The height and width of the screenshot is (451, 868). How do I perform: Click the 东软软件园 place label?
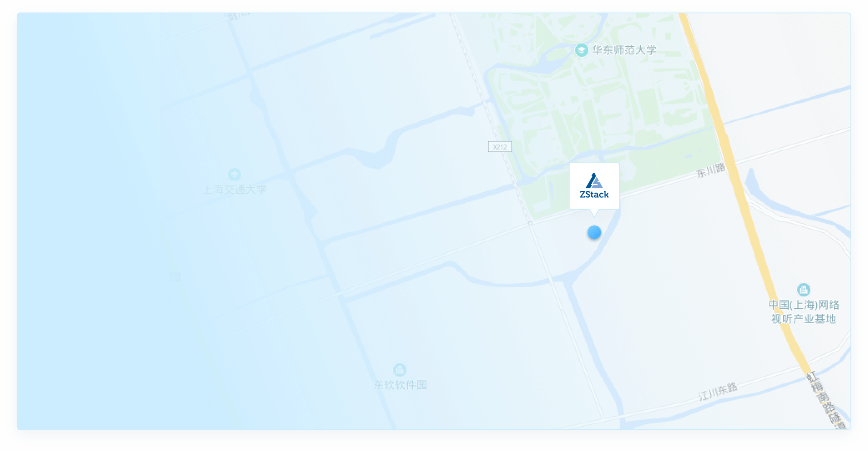coord(400,385)
